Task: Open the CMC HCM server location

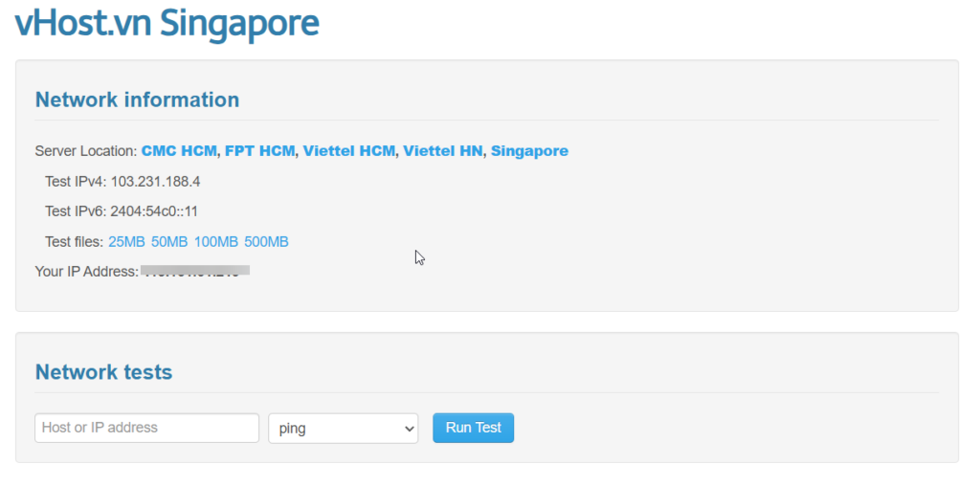Action: 179,151
